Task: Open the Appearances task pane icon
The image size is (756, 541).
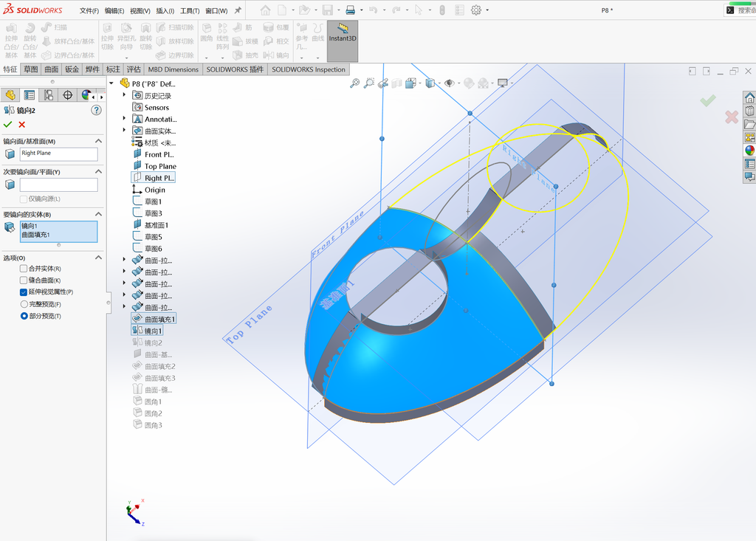Action: coord(750,151)
